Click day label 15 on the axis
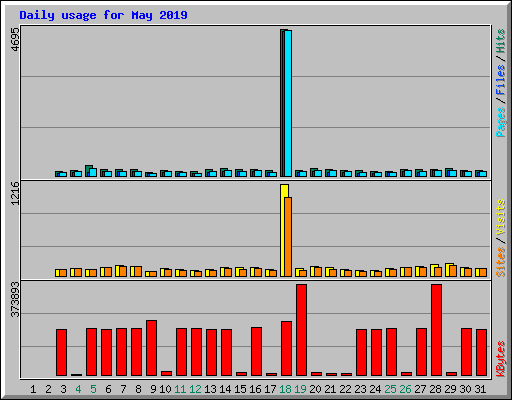The height and width of the screenshot is (400, 512). click(240, 389)
